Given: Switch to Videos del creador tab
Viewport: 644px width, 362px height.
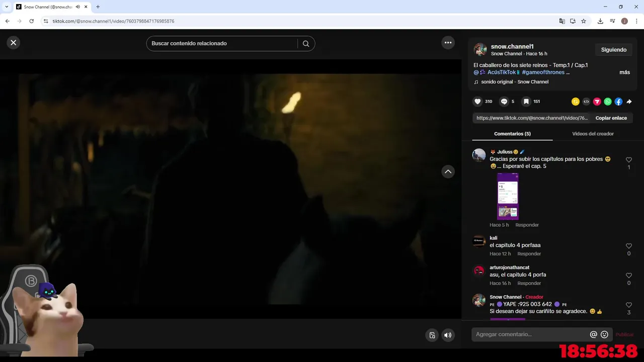Looking at the screenshot, I should pyautogui.click(x=593, y=134).
